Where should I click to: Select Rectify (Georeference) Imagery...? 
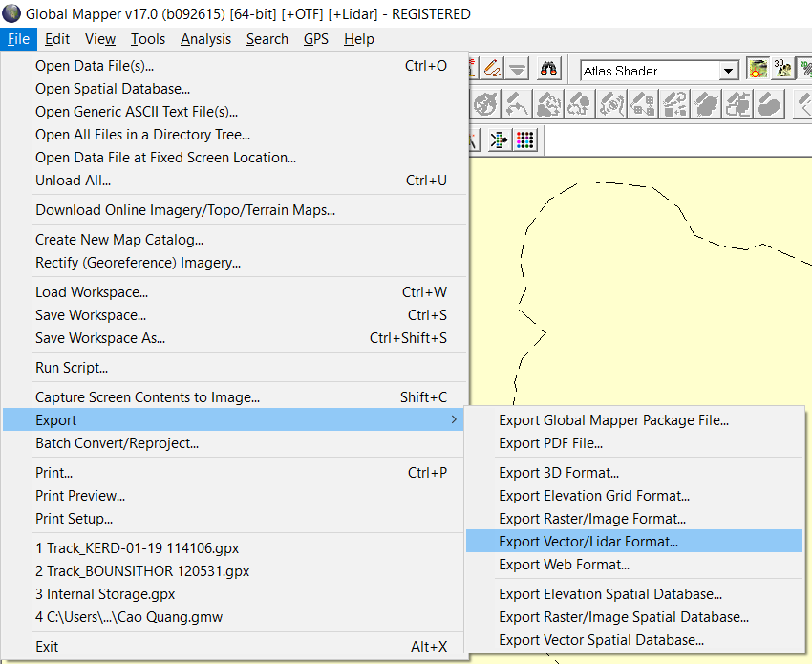(235, 263)
